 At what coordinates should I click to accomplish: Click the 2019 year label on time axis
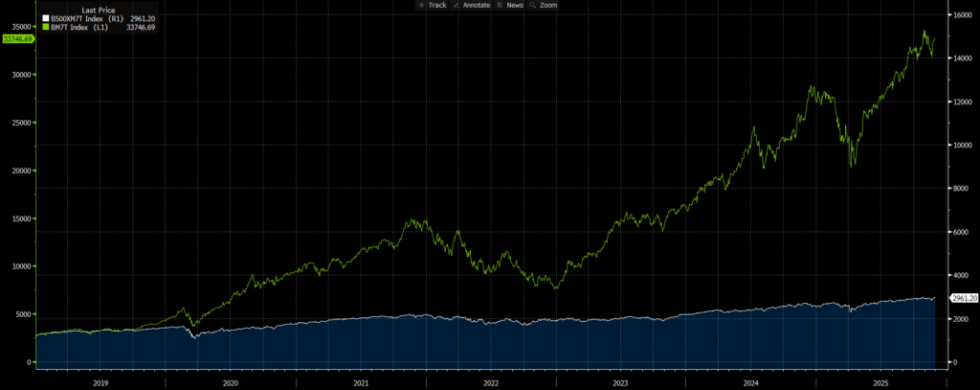click(100, 381)
